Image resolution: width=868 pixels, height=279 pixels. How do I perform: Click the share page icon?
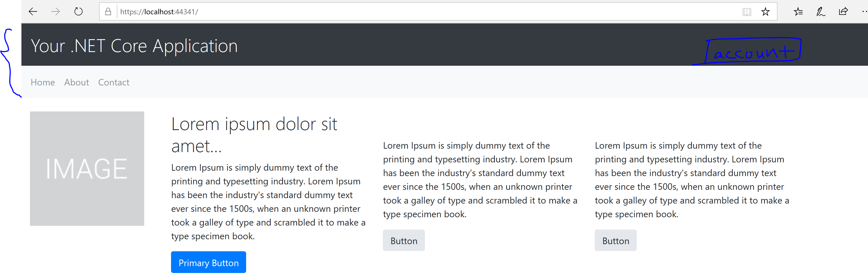[843, 12]
